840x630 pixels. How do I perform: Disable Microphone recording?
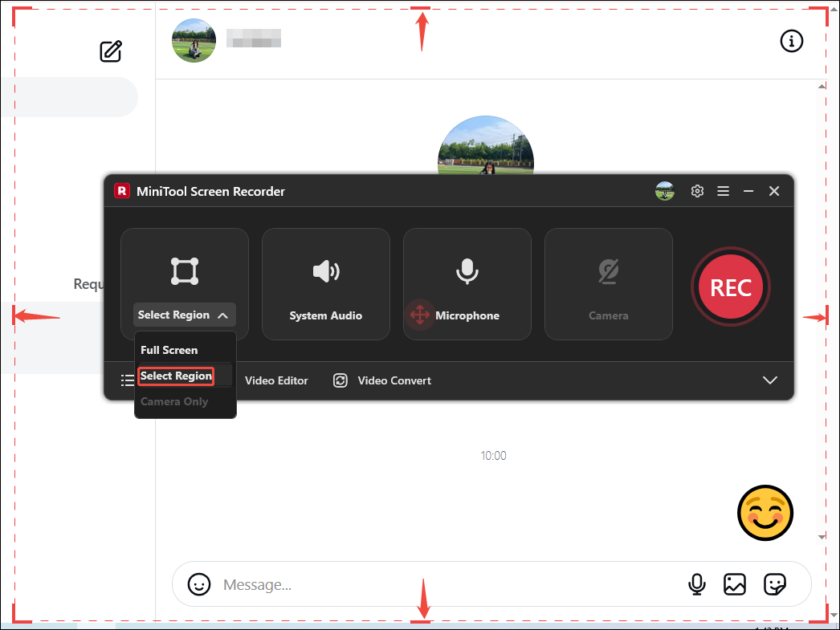pyautogui.click(x=467, y=283)
